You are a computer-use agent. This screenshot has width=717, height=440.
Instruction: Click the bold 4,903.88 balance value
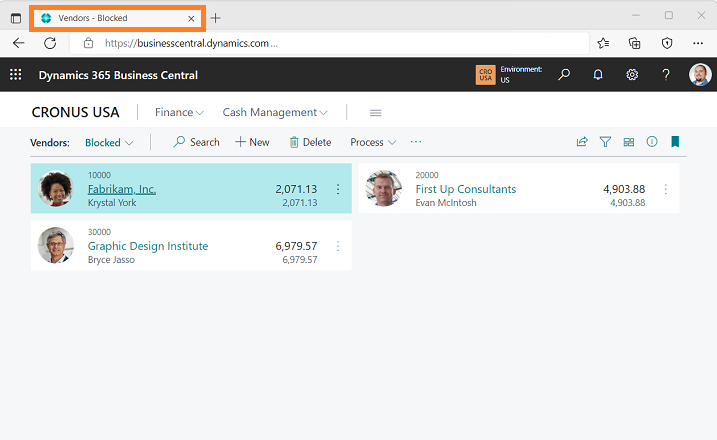[x=624, y=189]
